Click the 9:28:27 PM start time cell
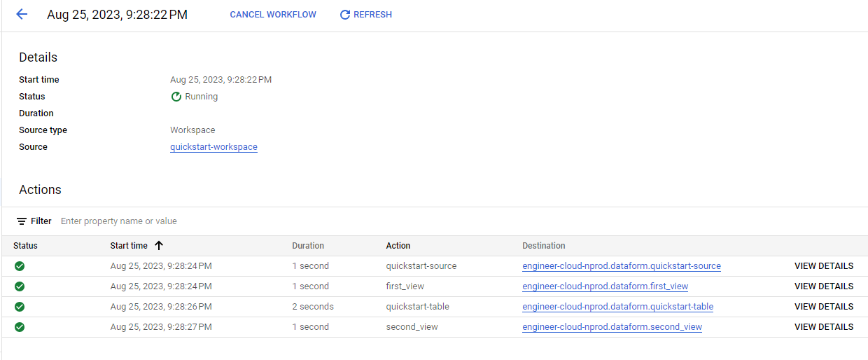Screen dimensions: 868x360 point(161,327)
